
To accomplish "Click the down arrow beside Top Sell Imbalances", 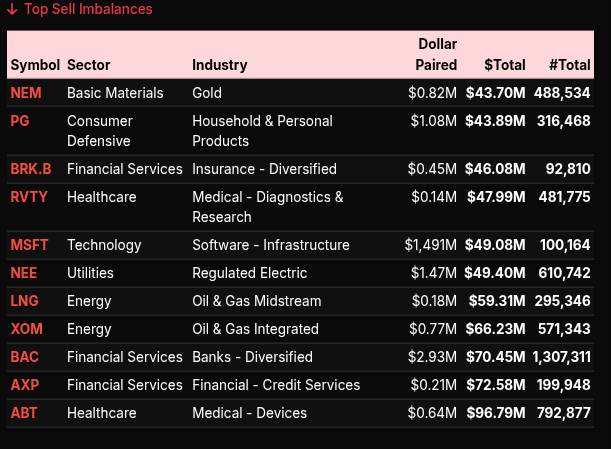I will [x=12, y=9].
